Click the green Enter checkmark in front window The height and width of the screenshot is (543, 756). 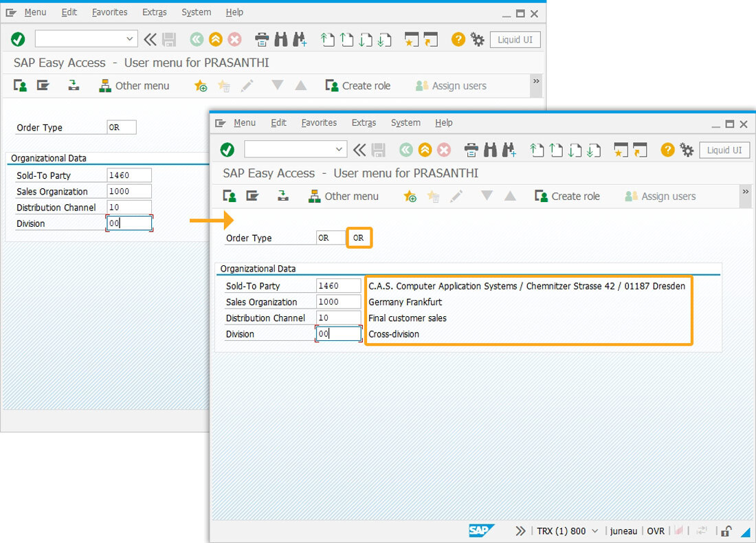[227, 150]
